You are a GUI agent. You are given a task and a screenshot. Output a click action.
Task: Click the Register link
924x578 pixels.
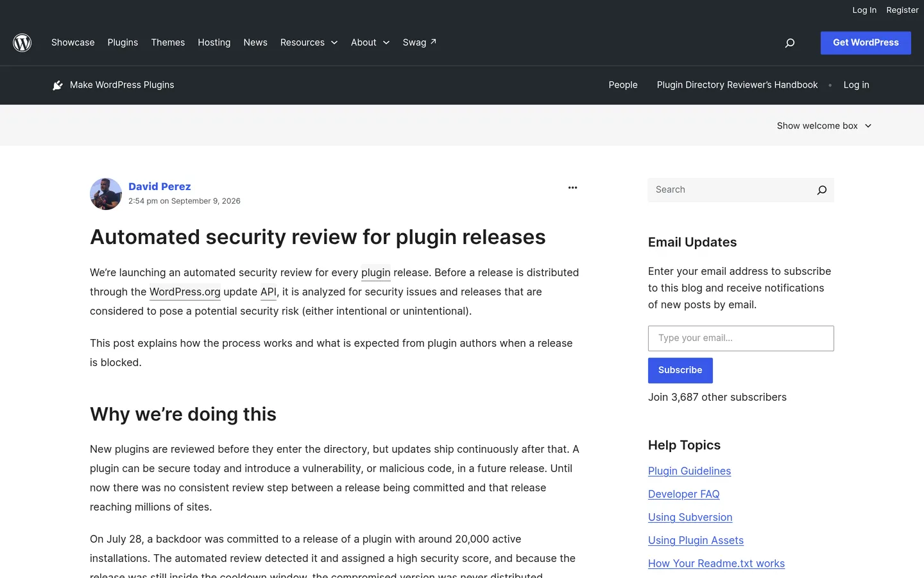coord(902,10)
